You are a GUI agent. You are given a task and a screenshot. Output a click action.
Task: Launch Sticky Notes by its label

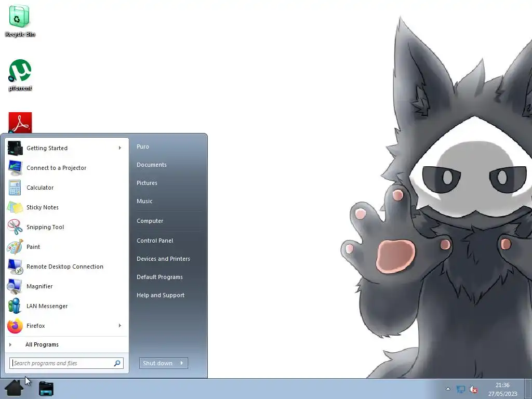tap(43, 207)
